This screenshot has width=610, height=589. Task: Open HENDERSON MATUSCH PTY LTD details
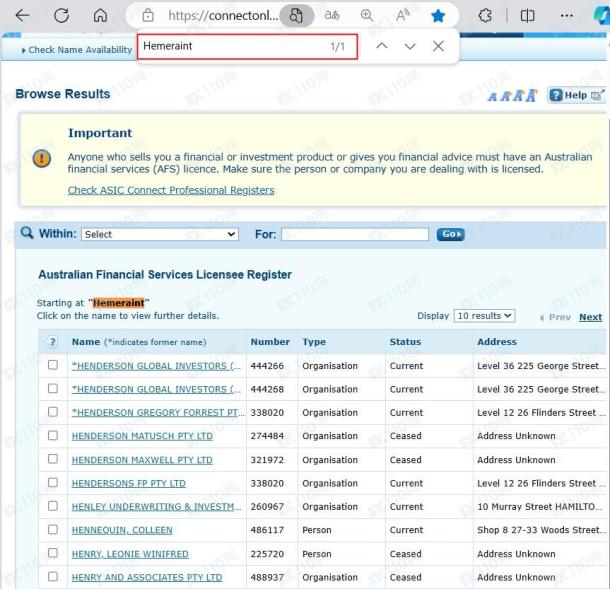(x=142, y=436)
